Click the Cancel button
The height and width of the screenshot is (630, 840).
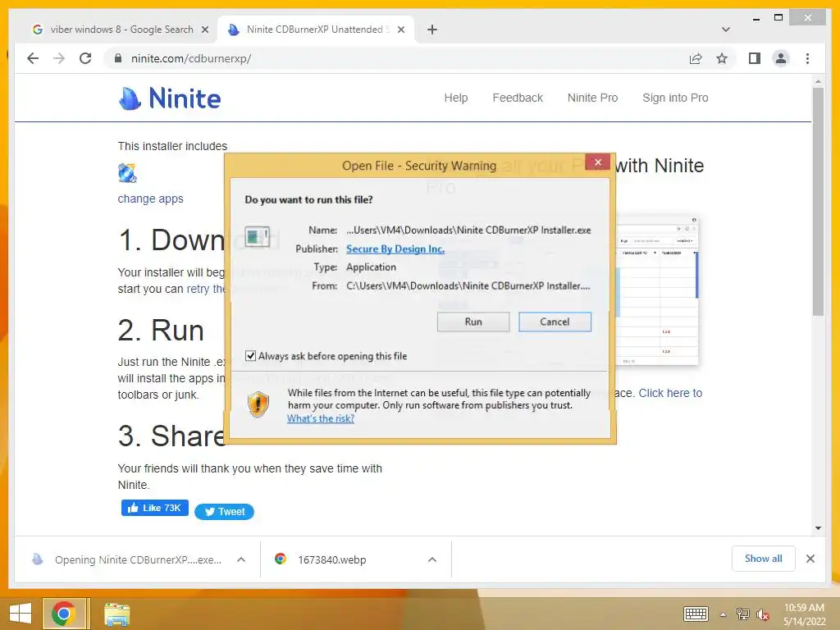[555, 322]
